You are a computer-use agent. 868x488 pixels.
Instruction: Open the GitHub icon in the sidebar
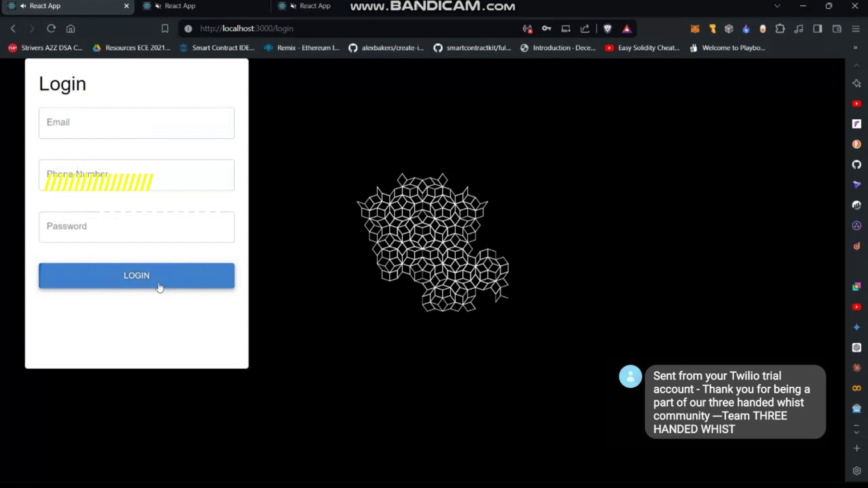tap(857, 164)
